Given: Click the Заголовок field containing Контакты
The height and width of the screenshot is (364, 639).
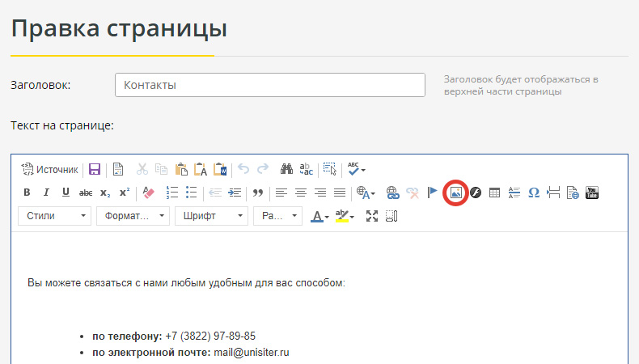Looking at the screenshot, I should (270, 85).
